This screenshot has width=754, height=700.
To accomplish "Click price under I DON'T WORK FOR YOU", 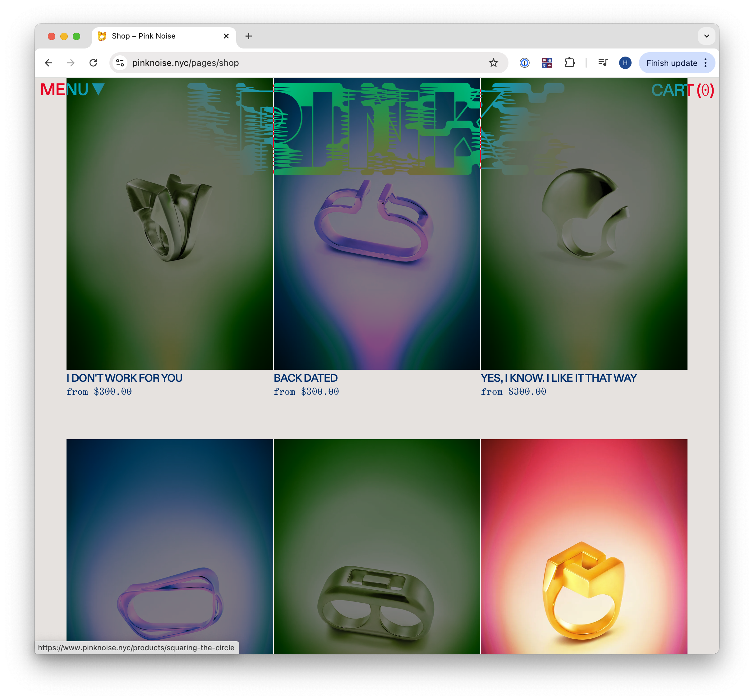I will click(99, 392).
